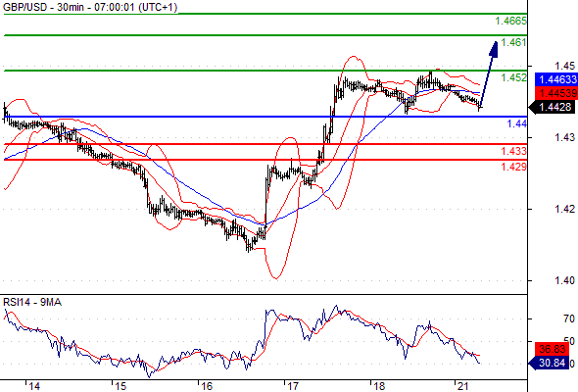The image size is (578, 392).
Task: Click the black 1.4428 current price tag
Action: pyautogui.click(x=553, y=107)
